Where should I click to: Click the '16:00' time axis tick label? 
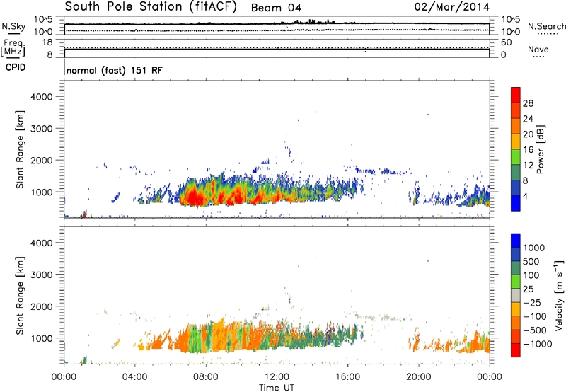(347, 377)
